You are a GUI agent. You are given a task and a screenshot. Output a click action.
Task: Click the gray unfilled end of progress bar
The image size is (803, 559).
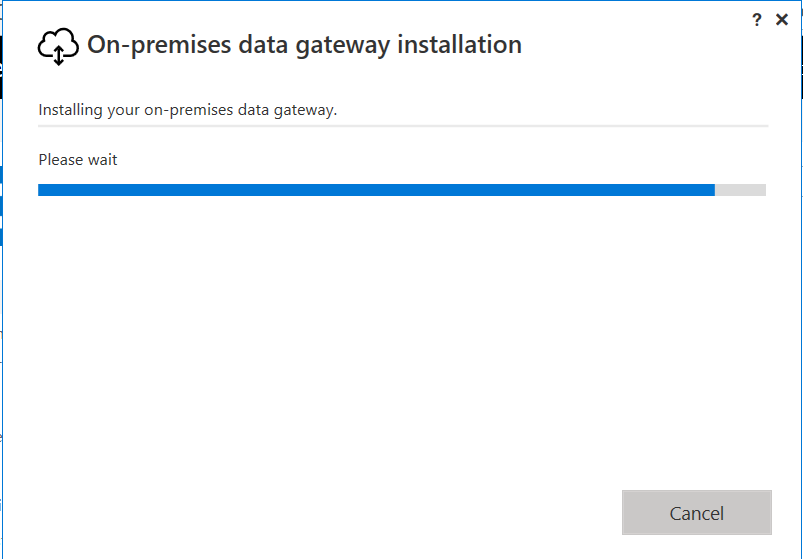click(x=741, y=190)
